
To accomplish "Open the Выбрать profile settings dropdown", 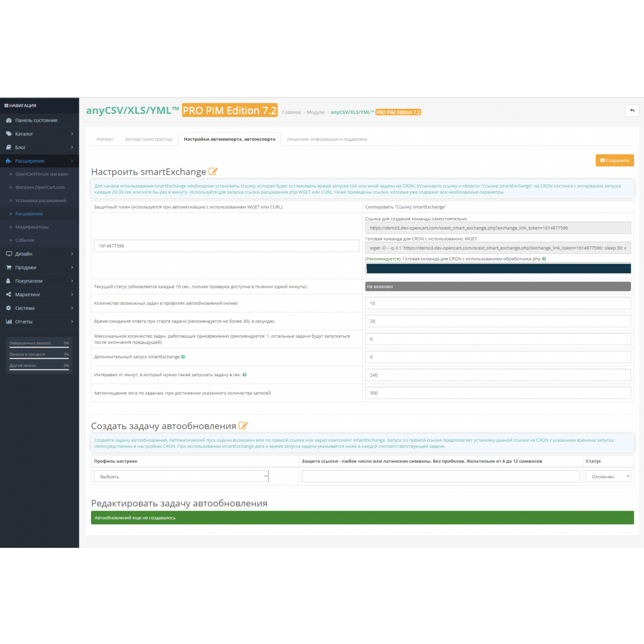I will [181, 477].
